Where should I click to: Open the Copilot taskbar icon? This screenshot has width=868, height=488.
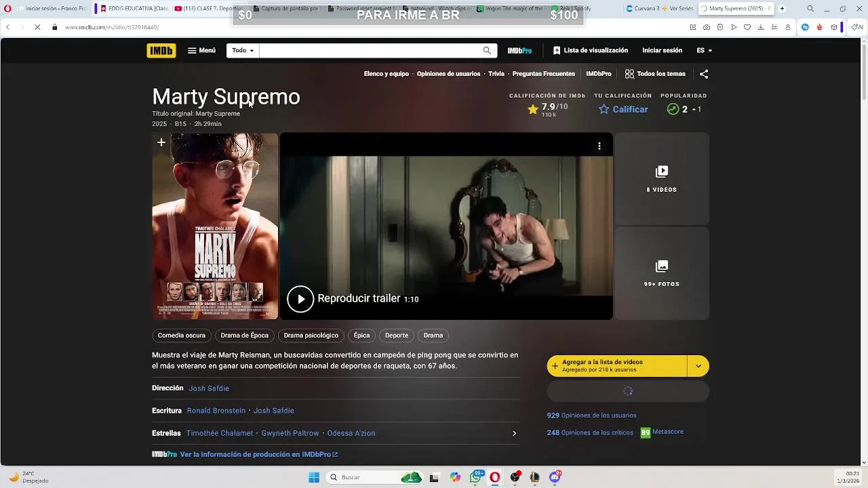[x=455, y=477]
